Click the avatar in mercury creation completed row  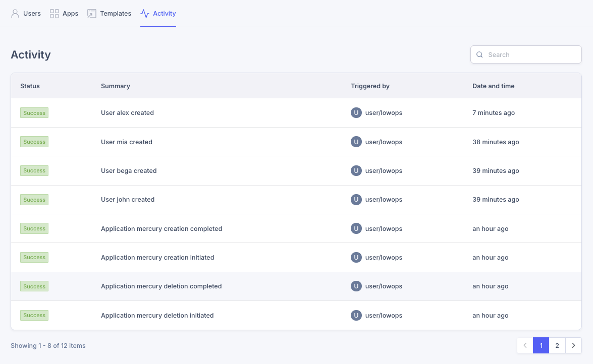(x=356, y=228)
